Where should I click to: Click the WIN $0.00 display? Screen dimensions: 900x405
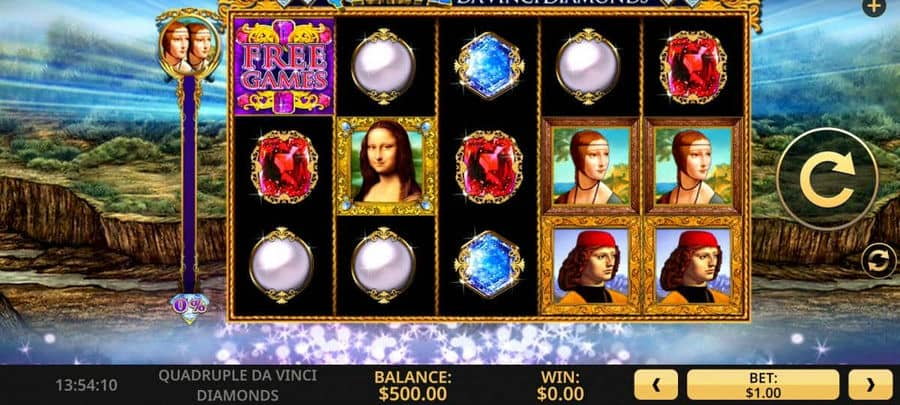[560, 385]
